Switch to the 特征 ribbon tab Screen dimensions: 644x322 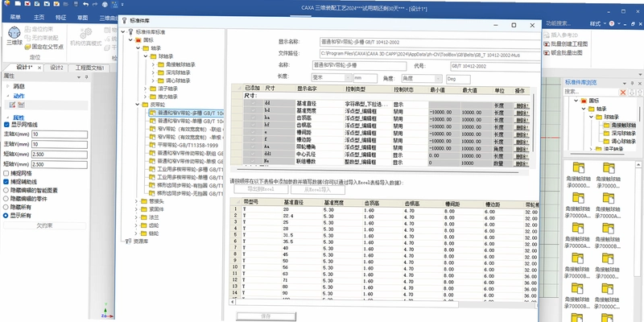click(x=61, y=17)
